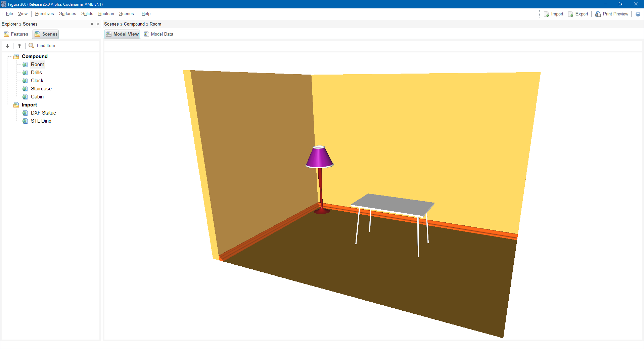Click Compound in the breadcrumb path
This screenshot has height=349, width=644.
[134, 24]
